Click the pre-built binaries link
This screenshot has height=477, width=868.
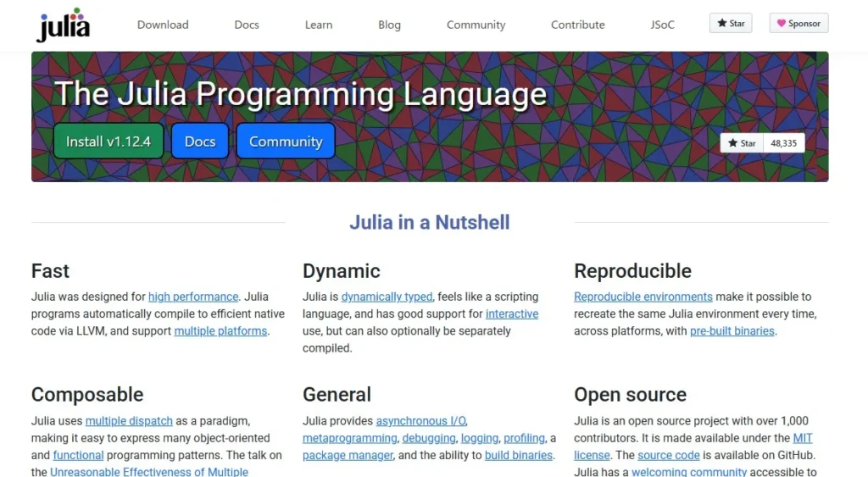tap(732, 330)
